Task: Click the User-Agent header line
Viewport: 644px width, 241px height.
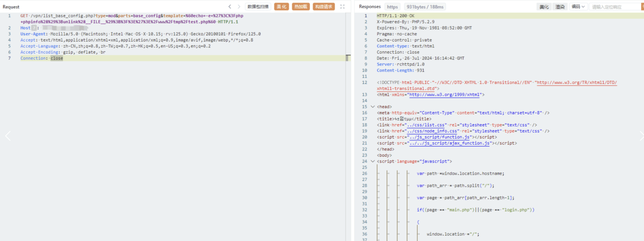Action: pos(141,34)
